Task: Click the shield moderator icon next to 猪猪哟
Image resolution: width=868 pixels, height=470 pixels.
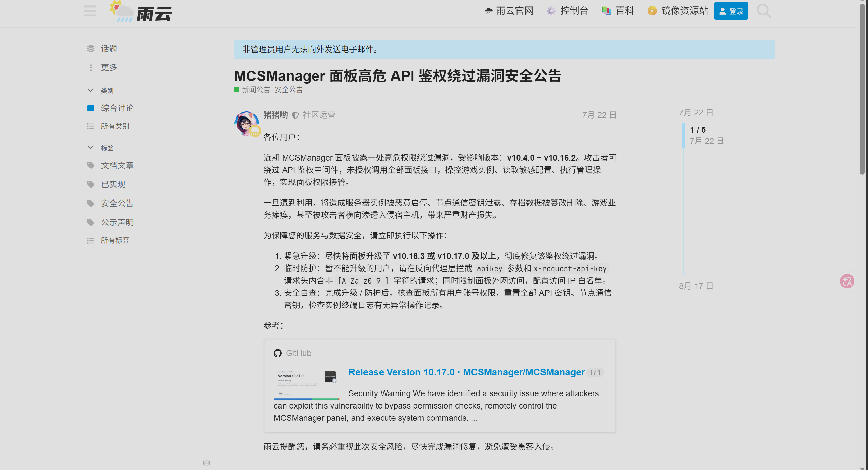Action: coord(295,115)
